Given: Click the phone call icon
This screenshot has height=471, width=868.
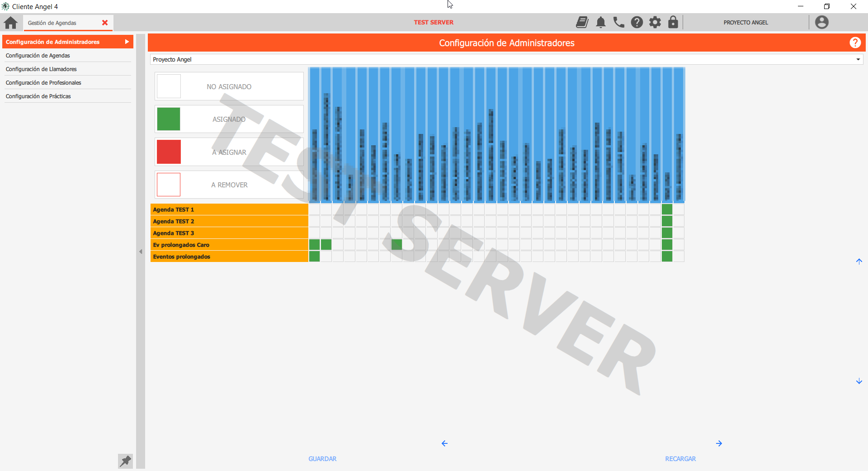Looking at the screenshot, I should [618, 22].
